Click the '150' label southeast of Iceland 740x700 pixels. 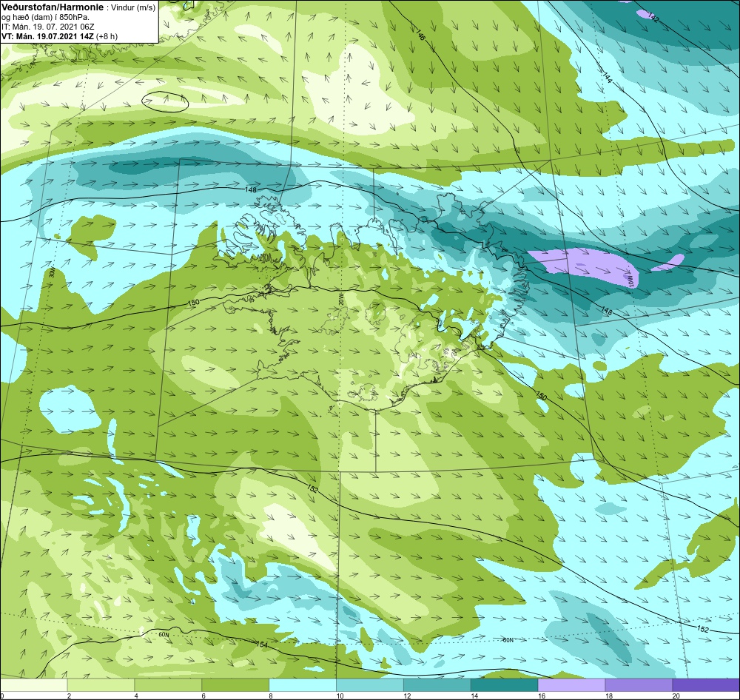point(542,394)
